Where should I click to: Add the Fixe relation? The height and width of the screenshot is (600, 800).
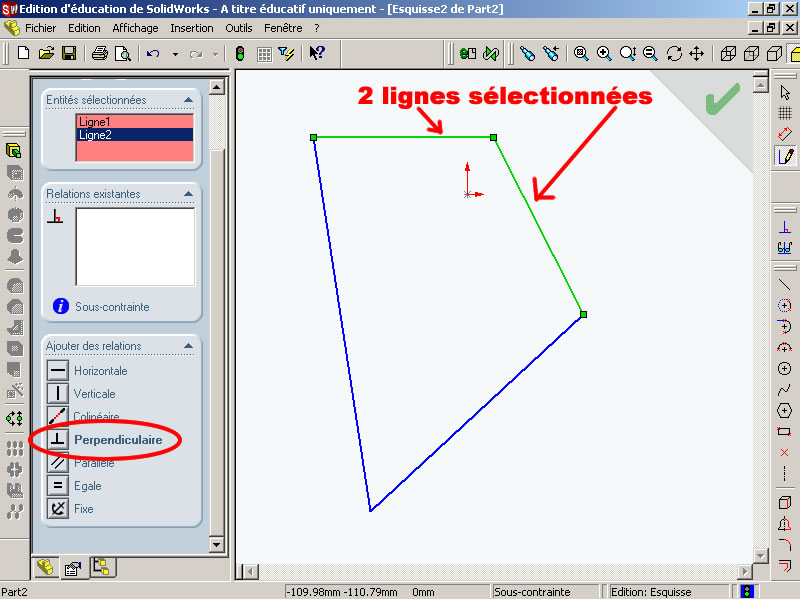pos(70,509)
